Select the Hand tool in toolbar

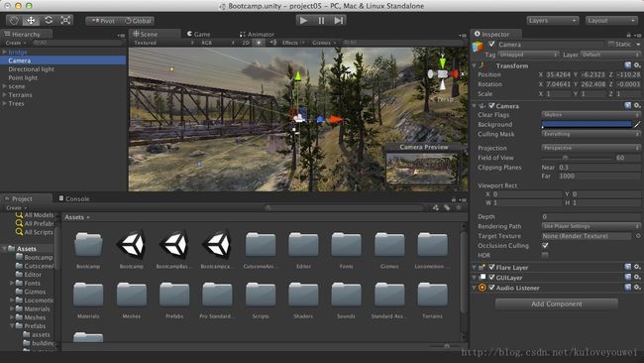pos(14,20)
